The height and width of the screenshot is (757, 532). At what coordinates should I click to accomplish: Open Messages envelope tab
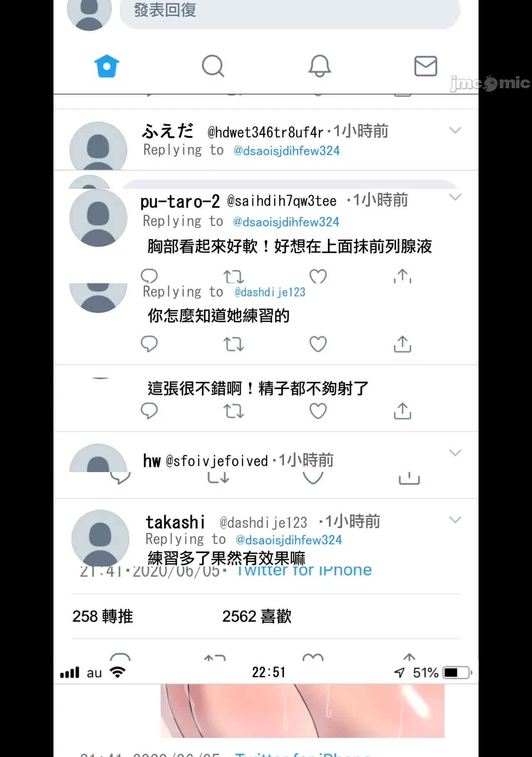click(426, 66)
